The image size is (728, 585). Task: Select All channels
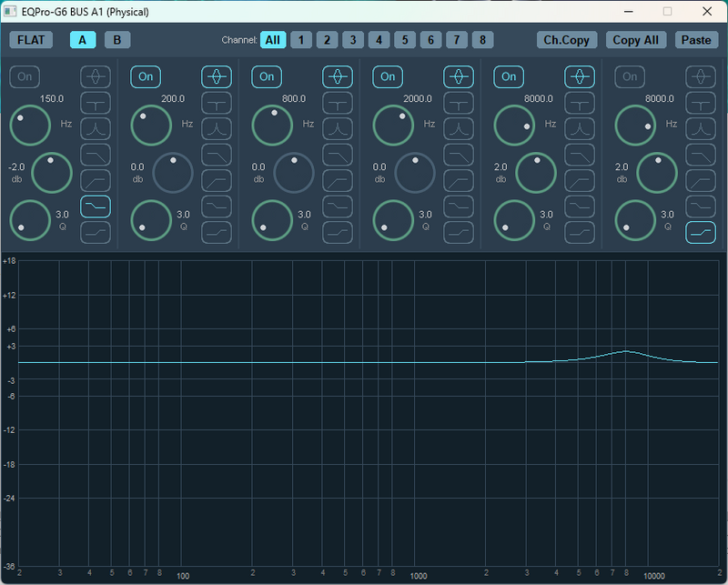(273, 40)
